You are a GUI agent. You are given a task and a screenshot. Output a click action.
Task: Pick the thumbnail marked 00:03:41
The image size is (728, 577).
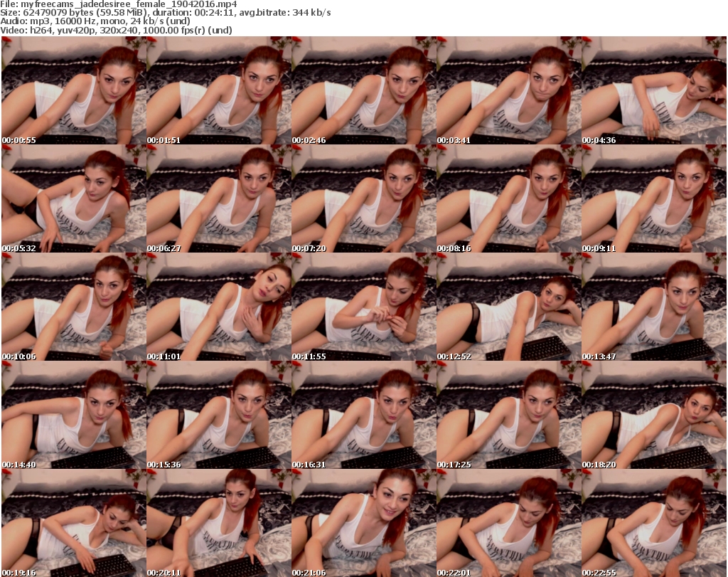[x=508, y=90]
